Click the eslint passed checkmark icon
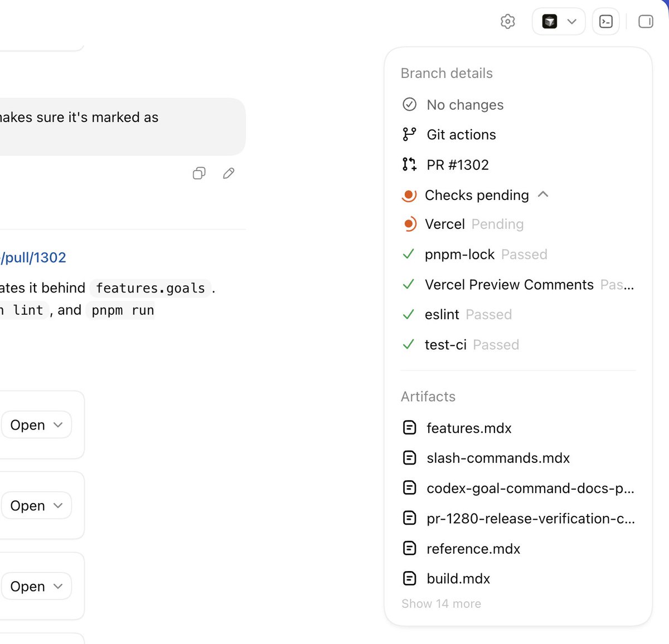The width and height of the screenshot is (669, 644). 408,314
